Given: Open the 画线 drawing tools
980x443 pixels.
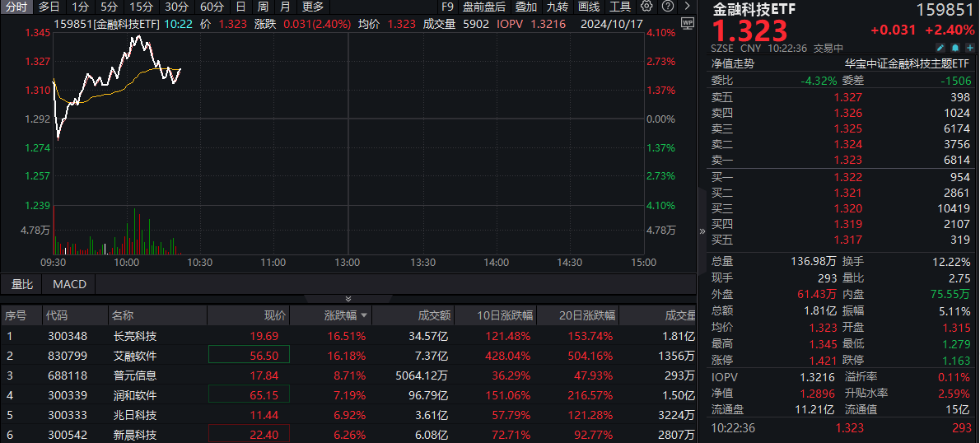Looking at the screenshot, I should tap(589, 7).
